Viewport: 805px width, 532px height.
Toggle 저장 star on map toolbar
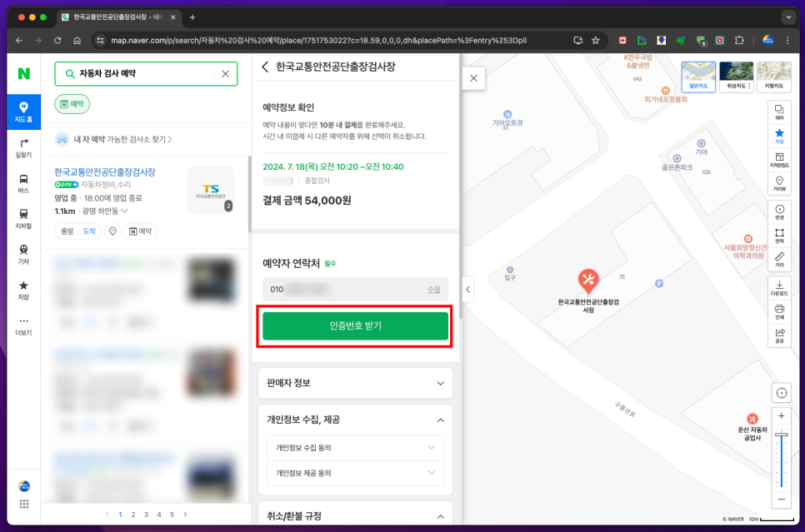tap(779, 136)
